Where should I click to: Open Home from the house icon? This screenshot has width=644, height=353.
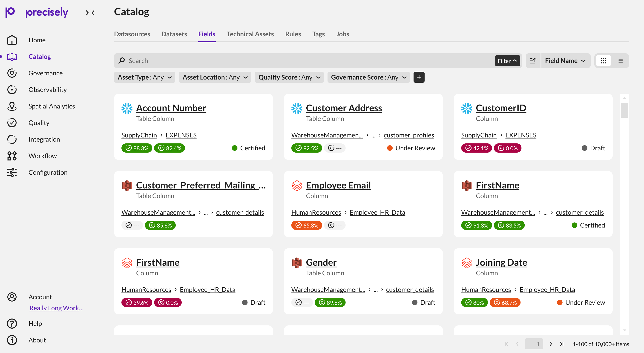pos(12,40)
